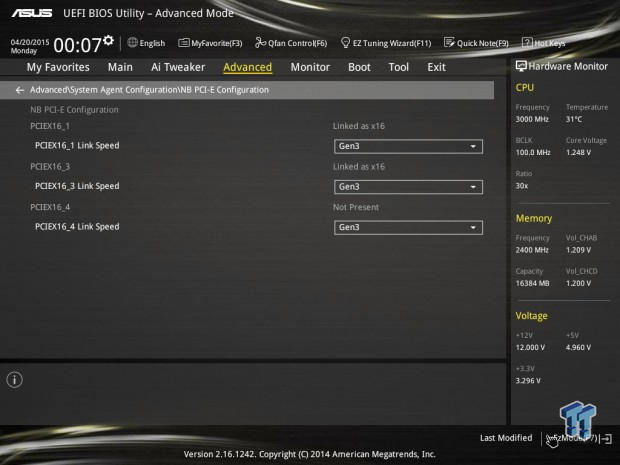Click CPU temperature value 31°C
This screenshot has height=465, width=620.
(574, 119)
